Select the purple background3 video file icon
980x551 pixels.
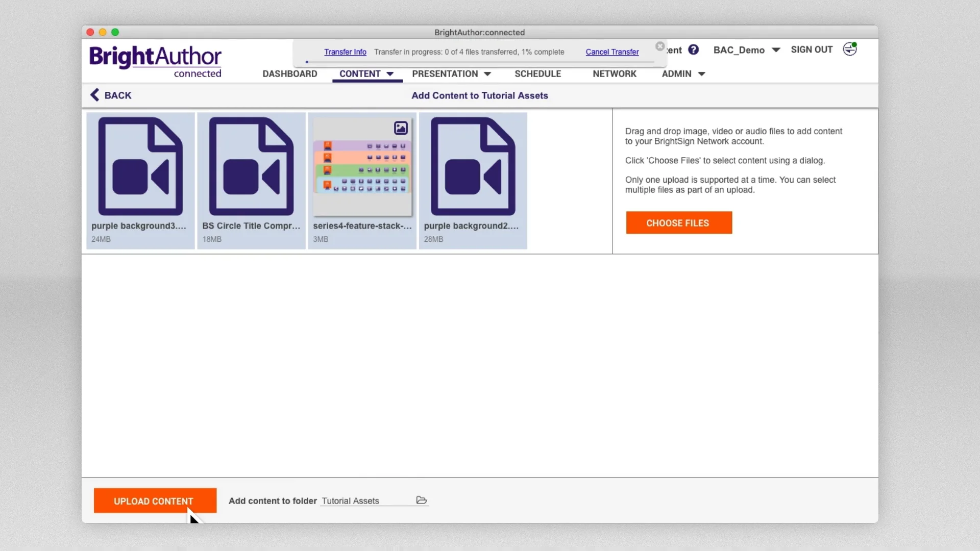140,166
